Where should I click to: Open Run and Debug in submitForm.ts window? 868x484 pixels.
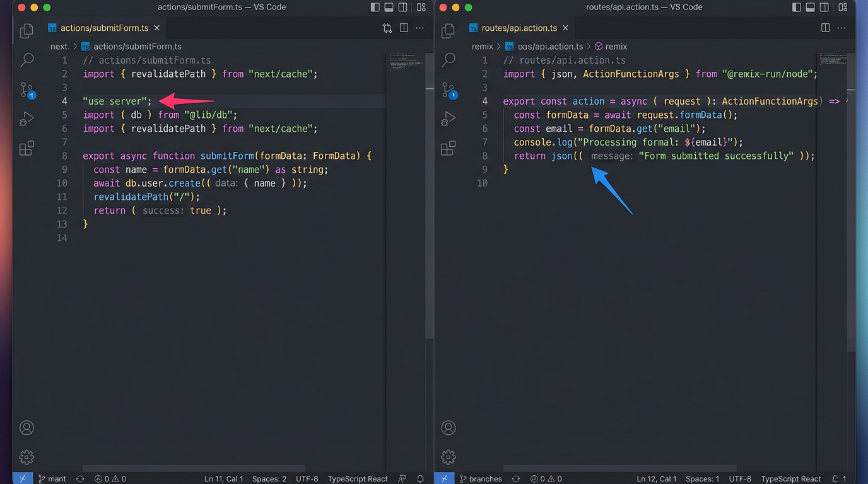26,119
